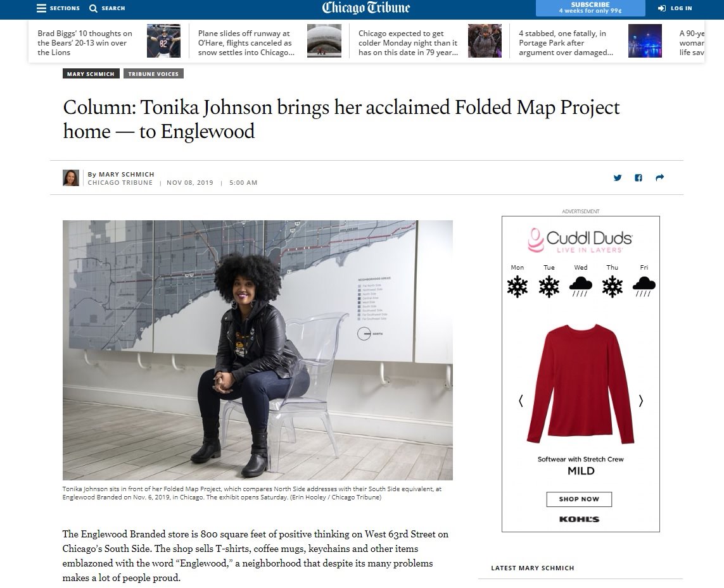Open the Mary Schmich tag
Image resolution: width=724 pixels, height=588 pixels.
click(91, 74)
